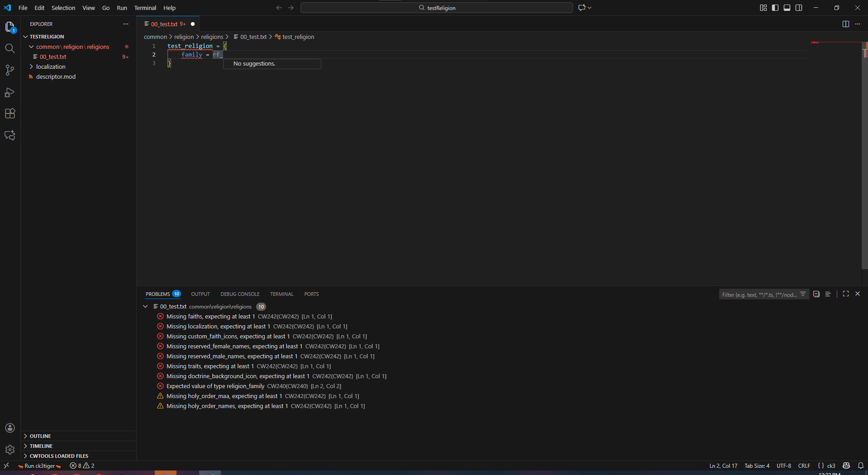Toggle Secondary Side Bar visibility

[799, 8]
